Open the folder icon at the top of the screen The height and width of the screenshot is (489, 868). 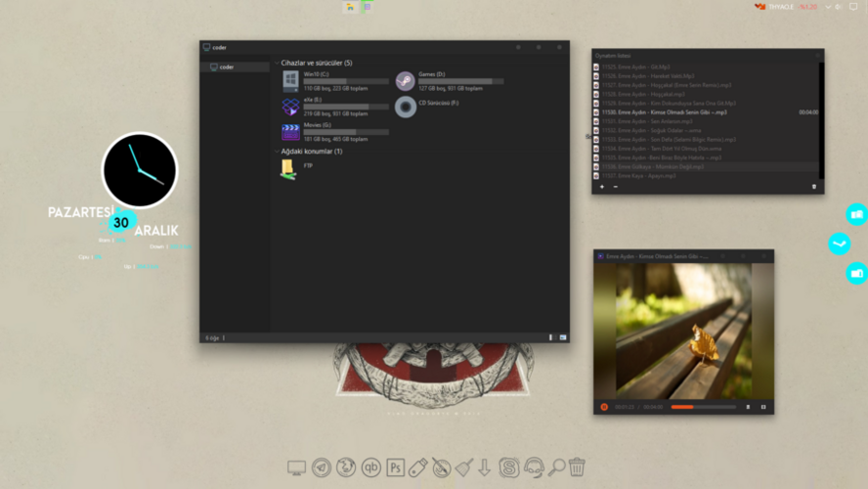click(x=350, y=7)
